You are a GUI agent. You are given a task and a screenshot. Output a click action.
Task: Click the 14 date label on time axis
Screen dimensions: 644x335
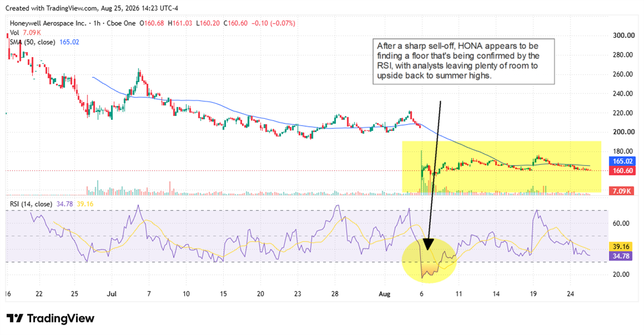[496, 294]
